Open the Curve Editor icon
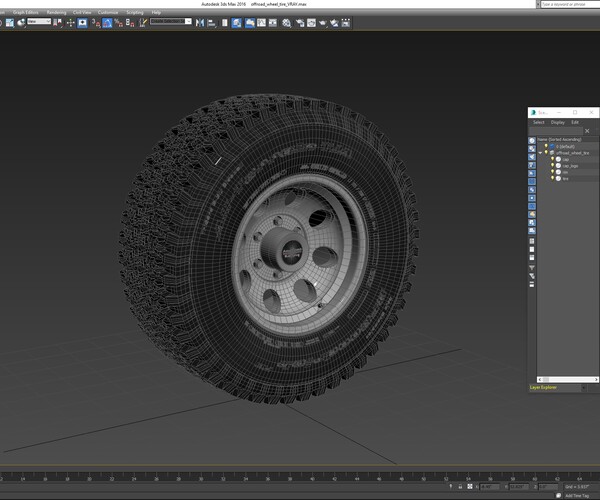 (x=261, y=23)
